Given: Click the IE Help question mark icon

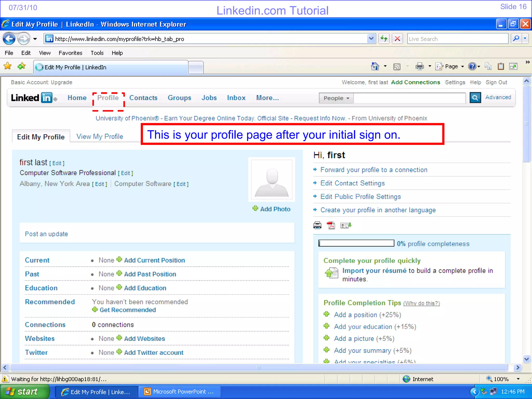Looking at the screenshot, I should [472, 66].
